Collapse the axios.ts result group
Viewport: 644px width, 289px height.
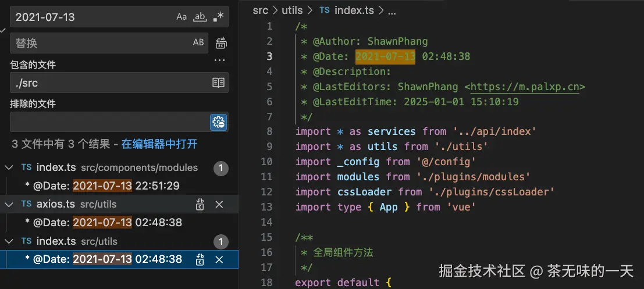point(9,204)
